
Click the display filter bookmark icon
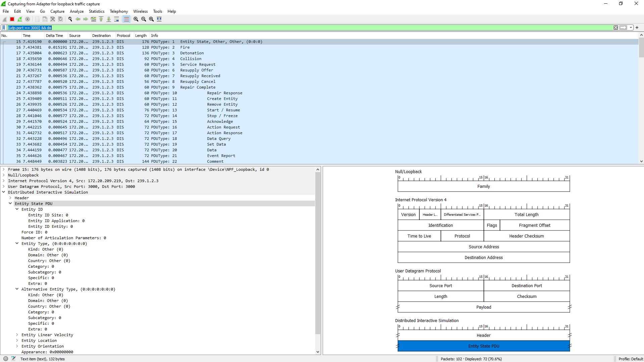(4, 28)
